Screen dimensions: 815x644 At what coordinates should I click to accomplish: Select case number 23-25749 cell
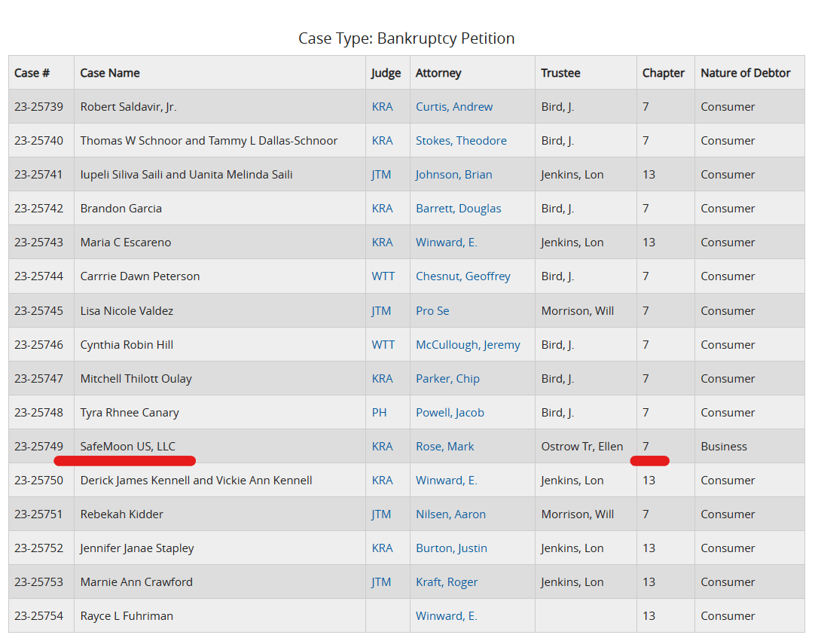click(x=38, y=447)
